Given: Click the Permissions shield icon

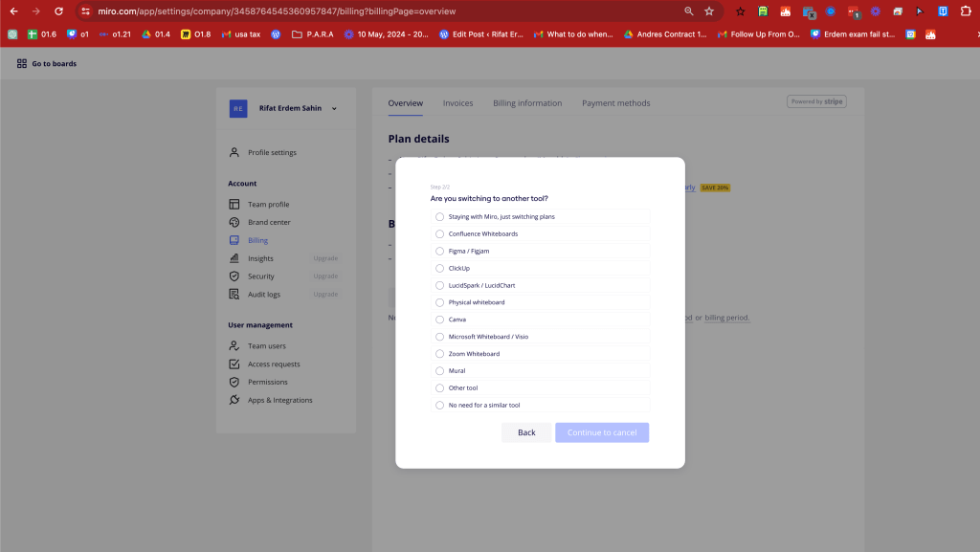Looking at the screenshot, I should coord(234,382).
